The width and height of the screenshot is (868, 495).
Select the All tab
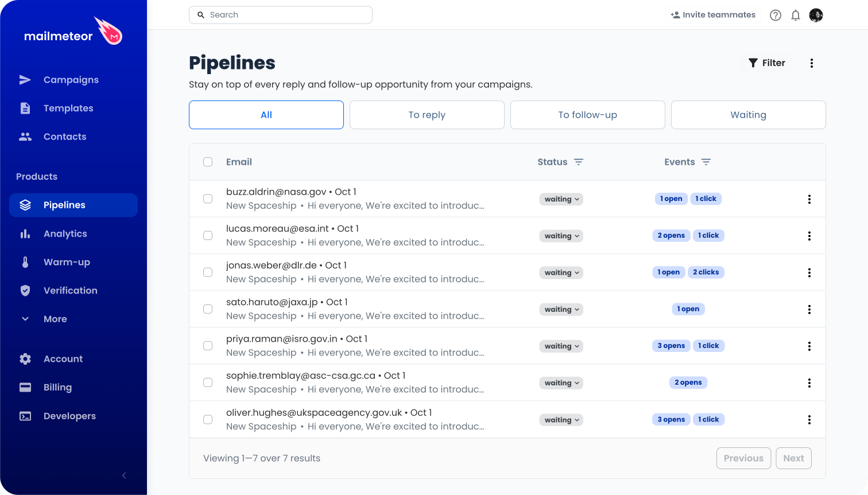coord(266,115)
